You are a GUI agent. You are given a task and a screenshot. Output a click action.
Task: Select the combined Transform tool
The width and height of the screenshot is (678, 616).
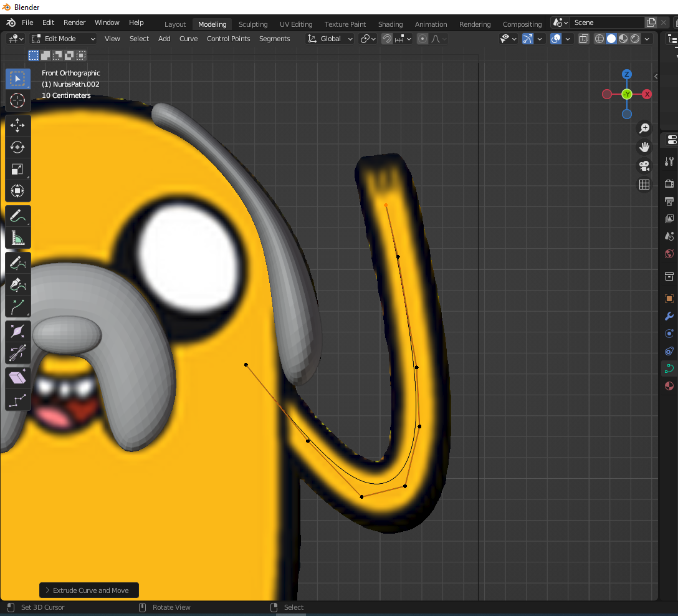(x=17, y=191)
